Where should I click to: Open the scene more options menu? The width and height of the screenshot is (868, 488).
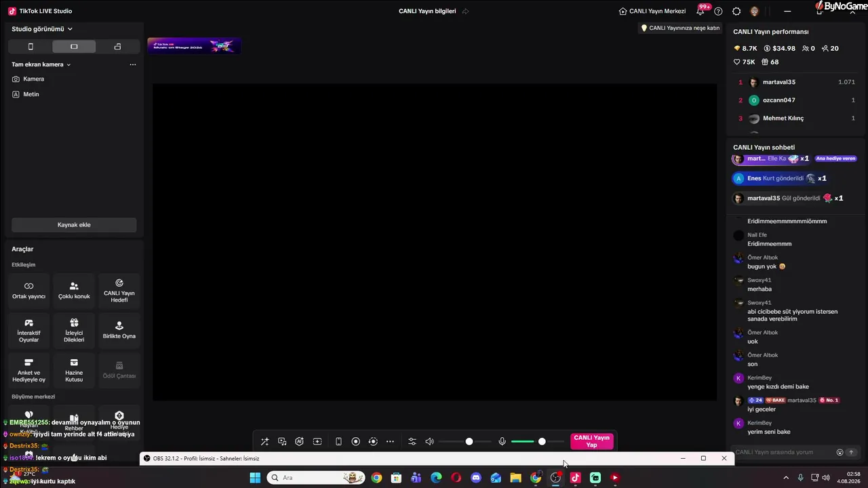click(x=133, y=64)
